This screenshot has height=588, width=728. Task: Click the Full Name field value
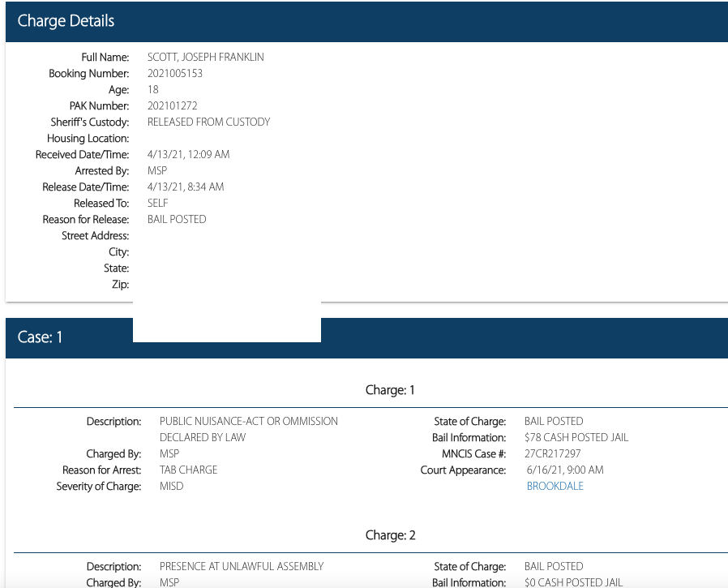[x=205, y=57]
